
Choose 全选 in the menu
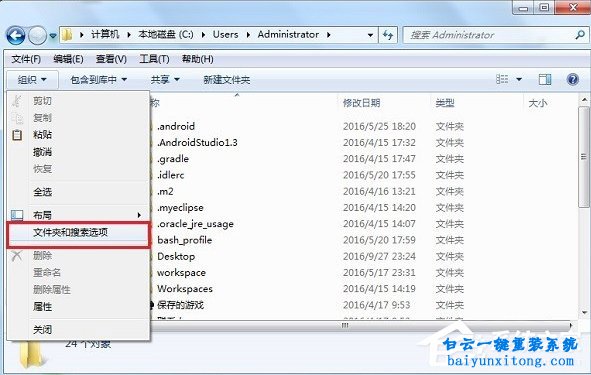click(42, 192)
